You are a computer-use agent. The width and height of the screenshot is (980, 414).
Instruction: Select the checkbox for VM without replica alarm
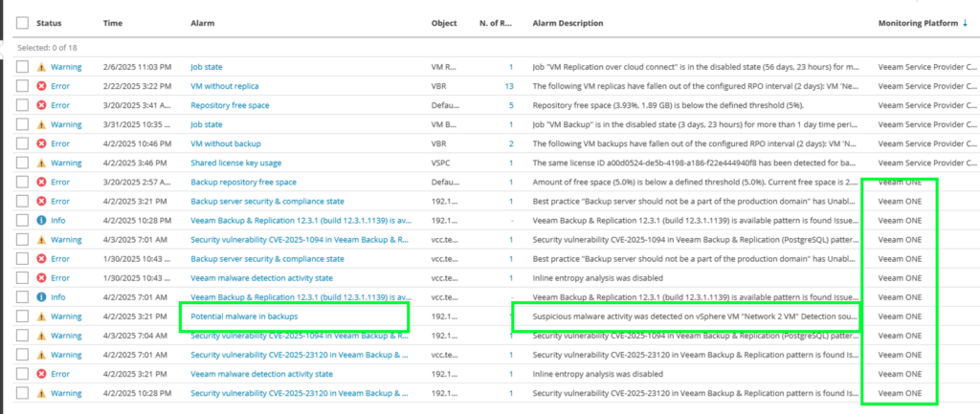tap(22, 86)
